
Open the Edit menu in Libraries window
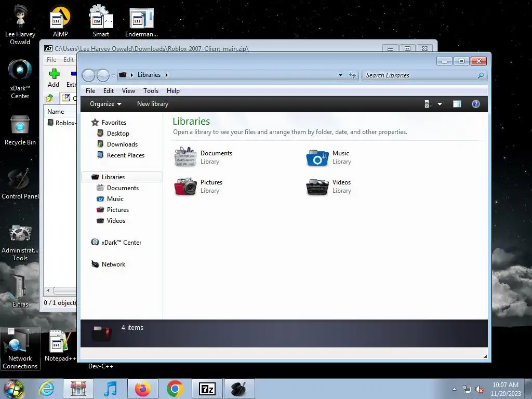pyautogui.click(x=109, y=90)
